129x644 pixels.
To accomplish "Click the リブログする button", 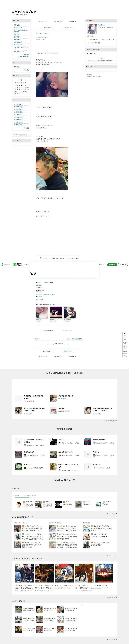I will [73, 258].
